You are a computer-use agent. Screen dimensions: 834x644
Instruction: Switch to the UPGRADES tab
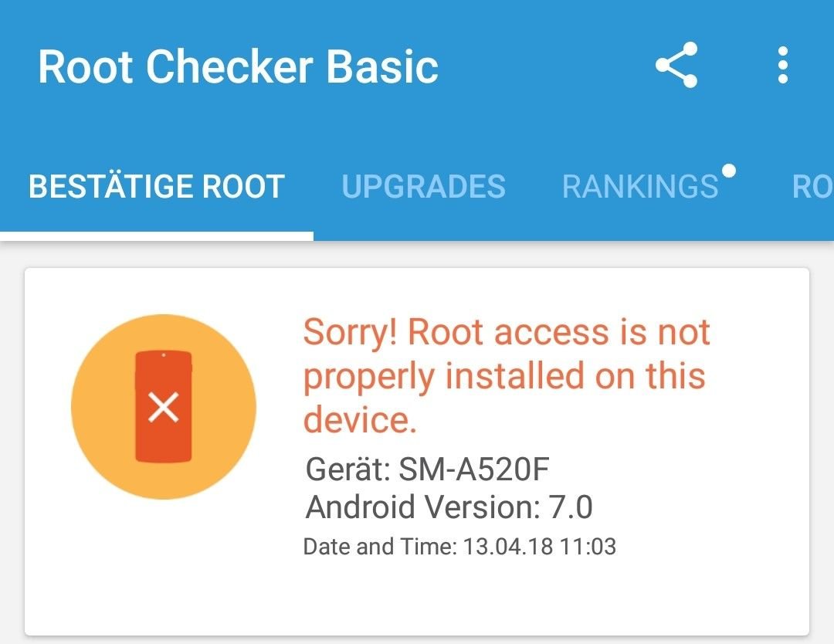point(423,187)
